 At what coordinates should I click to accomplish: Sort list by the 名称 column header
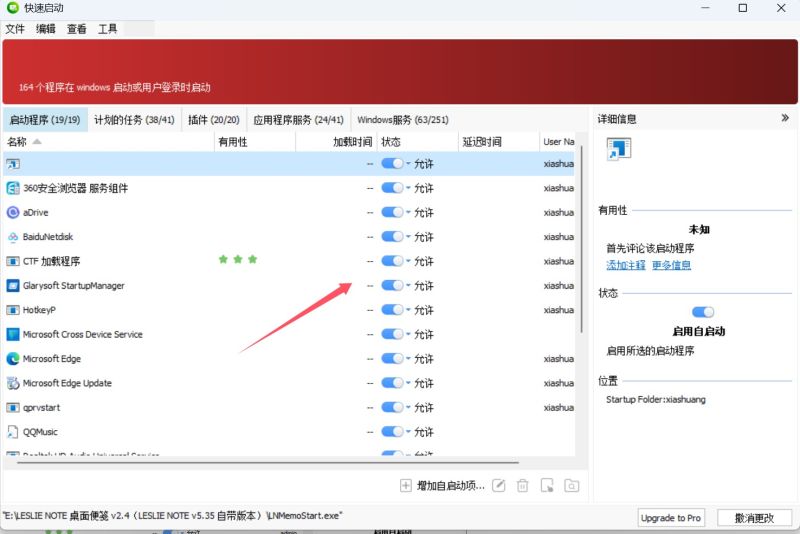pyautogui.click(x=109, y=142)
